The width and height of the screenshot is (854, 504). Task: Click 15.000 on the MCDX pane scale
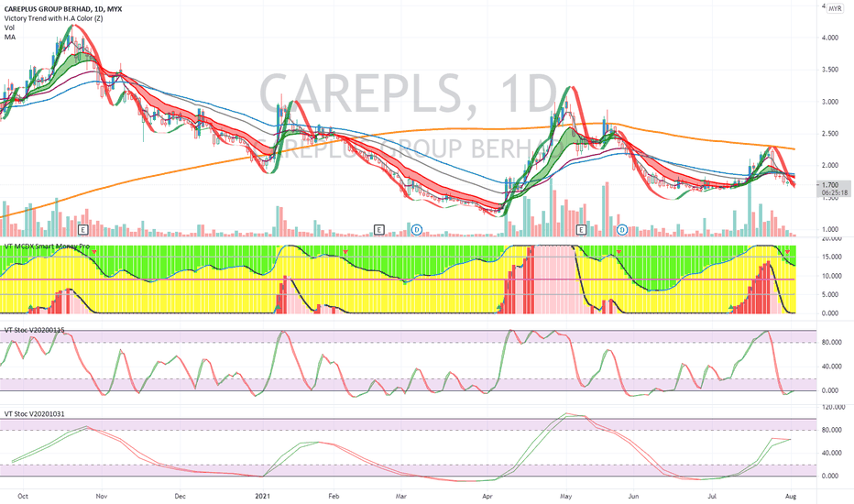830,257
